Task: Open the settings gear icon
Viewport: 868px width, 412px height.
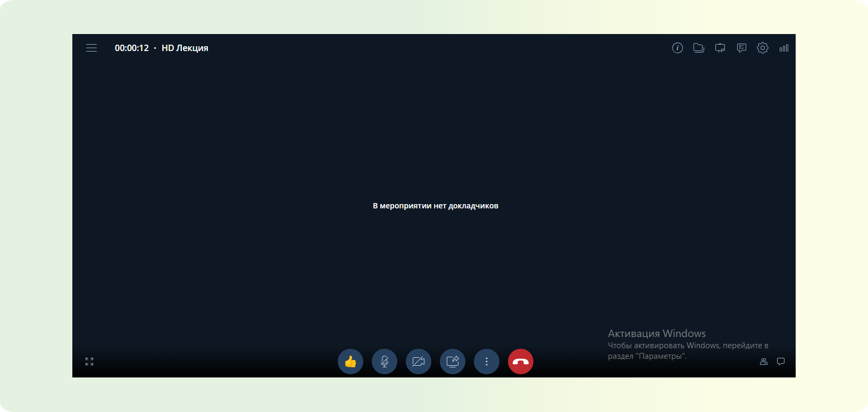Action: (x=763, y=48)
